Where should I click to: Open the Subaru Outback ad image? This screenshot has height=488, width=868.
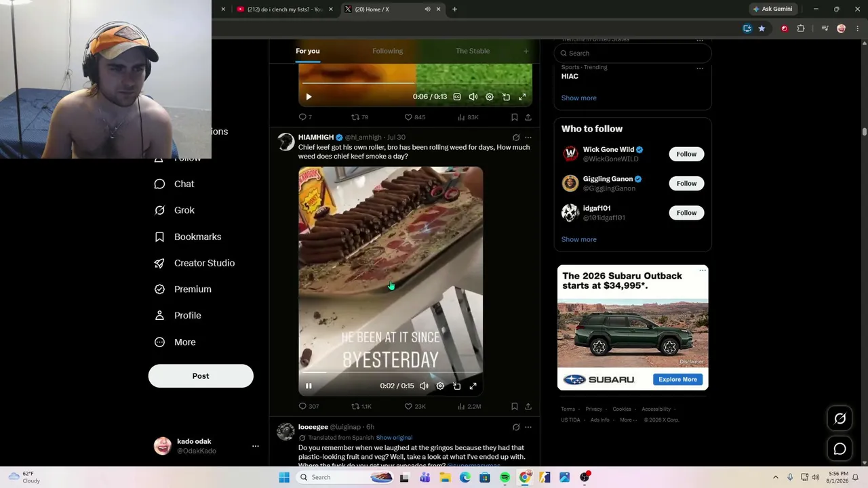pyautogui.click(x=633, y=334)
